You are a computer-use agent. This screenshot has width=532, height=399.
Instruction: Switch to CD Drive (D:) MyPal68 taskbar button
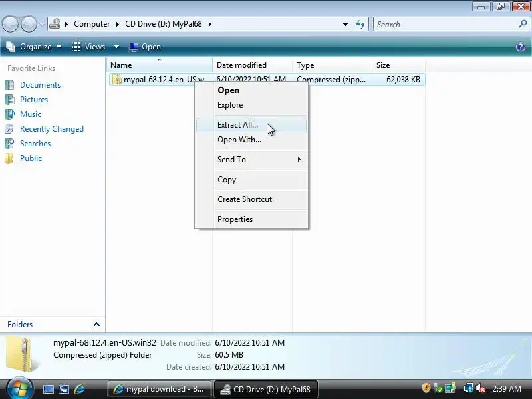pos(266,389)
